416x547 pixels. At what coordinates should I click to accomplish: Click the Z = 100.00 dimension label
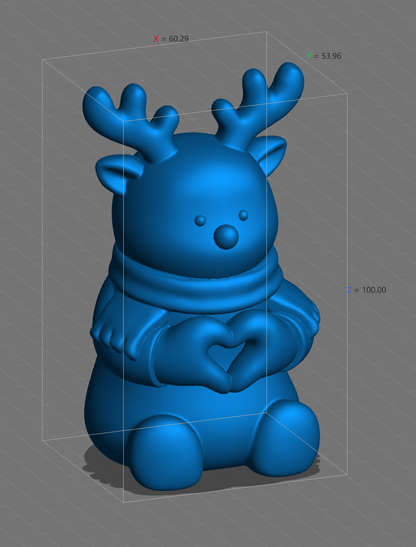pyautogui.click(x=366, y=290)
